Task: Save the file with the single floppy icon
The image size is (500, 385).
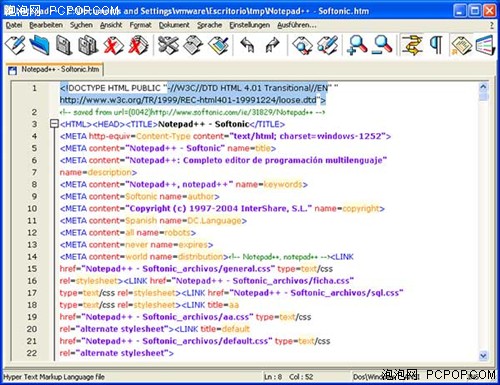Action: pos(64,45)
